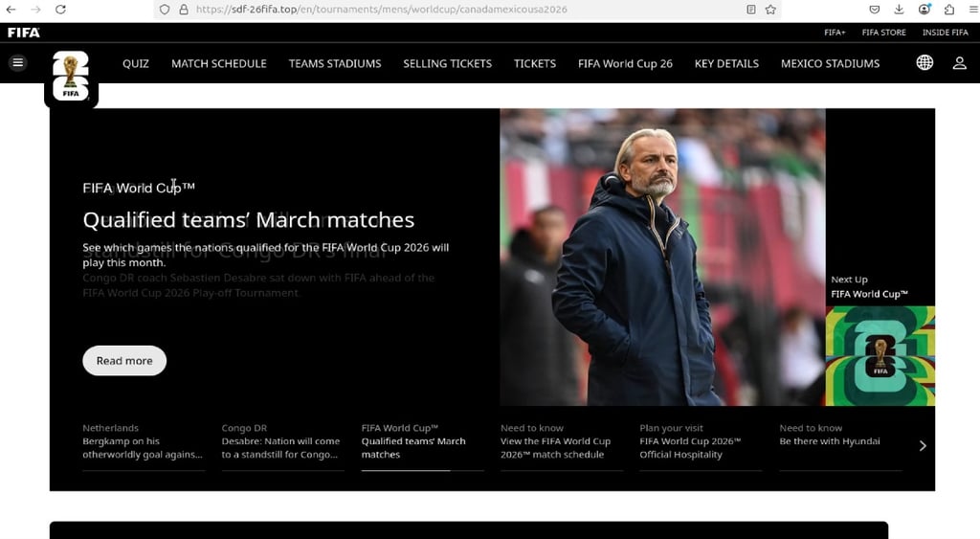This screenshot has height=539, width=980.
Task: Select TEAMS STADIUMS nav item
Action: click(335, 64)
